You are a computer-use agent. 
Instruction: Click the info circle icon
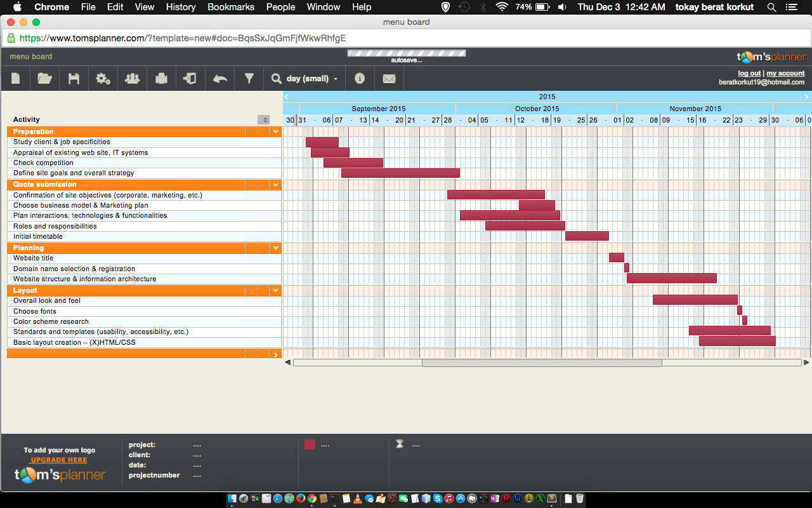[x=360, y=79]
